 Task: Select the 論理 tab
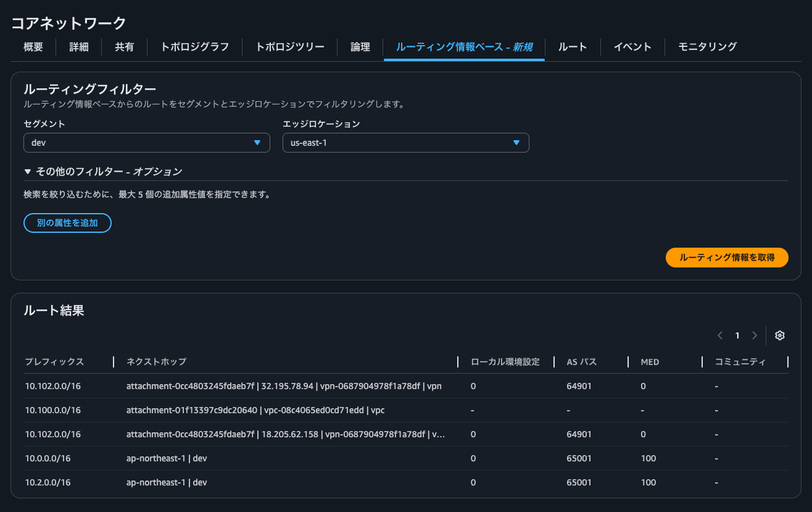359,46
